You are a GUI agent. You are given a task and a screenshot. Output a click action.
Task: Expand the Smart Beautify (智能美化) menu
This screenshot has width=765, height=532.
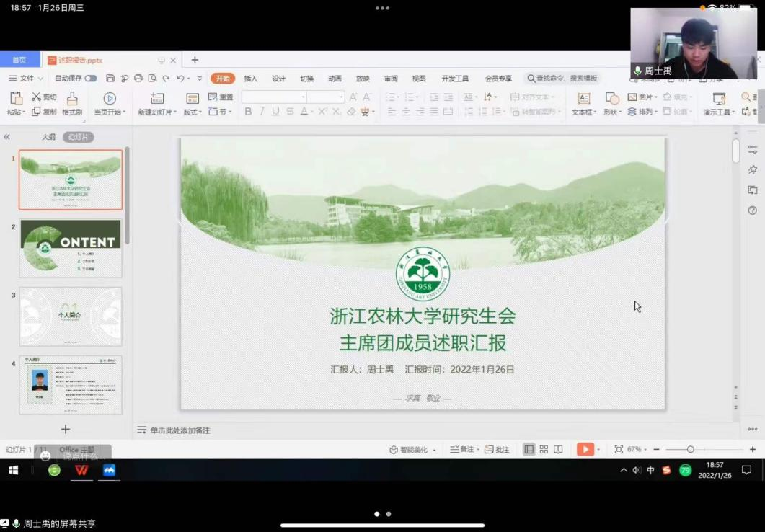412,450
